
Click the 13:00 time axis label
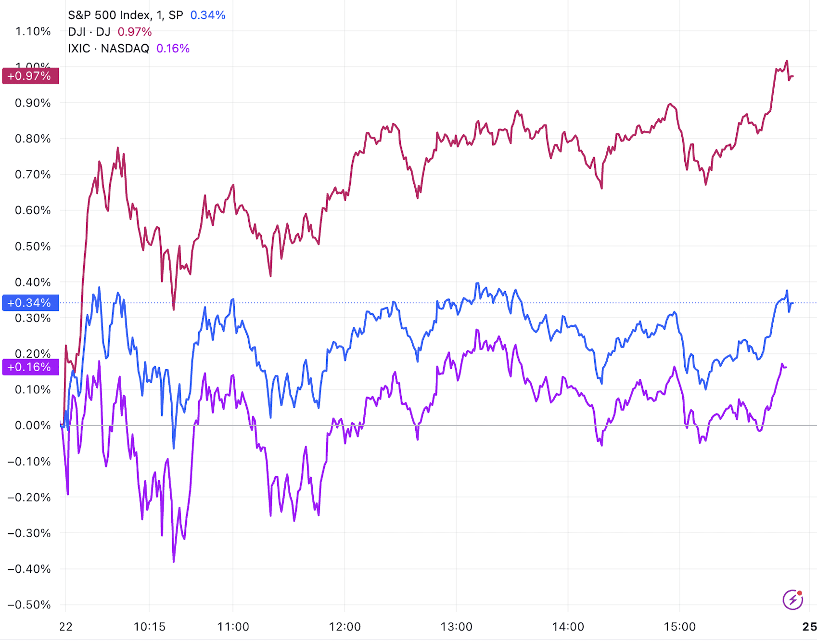456,627
